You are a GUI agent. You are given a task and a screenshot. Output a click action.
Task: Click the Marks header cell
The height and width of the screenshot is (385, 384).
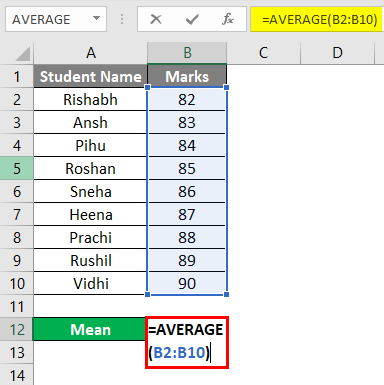click(x=187, y=76)
